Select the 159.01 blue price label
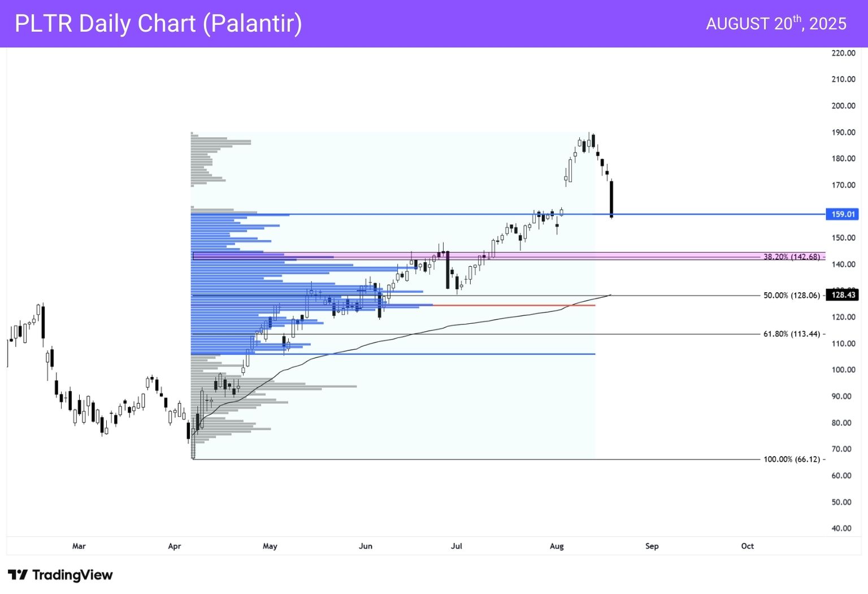The width and height of the screenshot is (868, 594). (842, 214)
